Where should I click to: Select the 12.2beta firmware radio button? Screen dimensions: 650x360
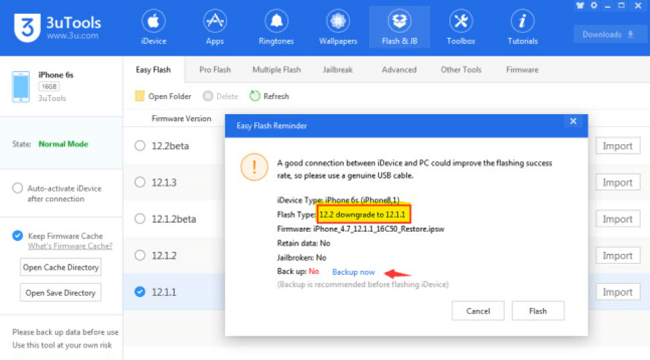point(140,146)
